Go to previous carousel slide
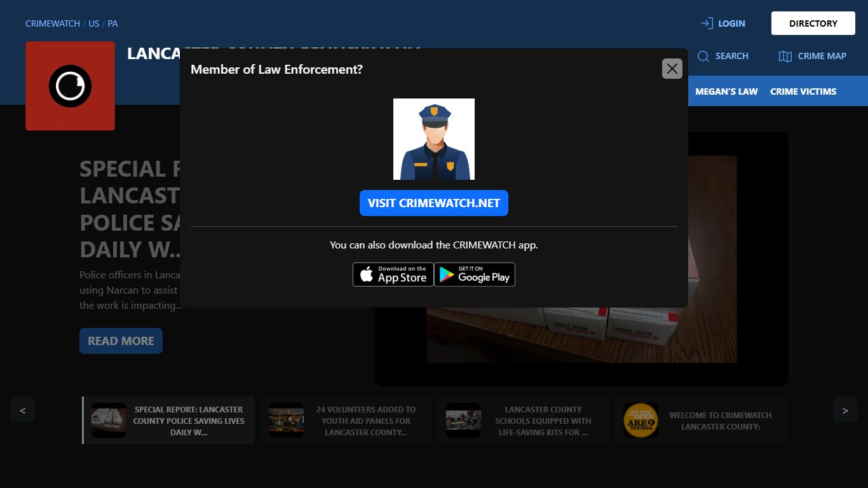 point(22,410)
